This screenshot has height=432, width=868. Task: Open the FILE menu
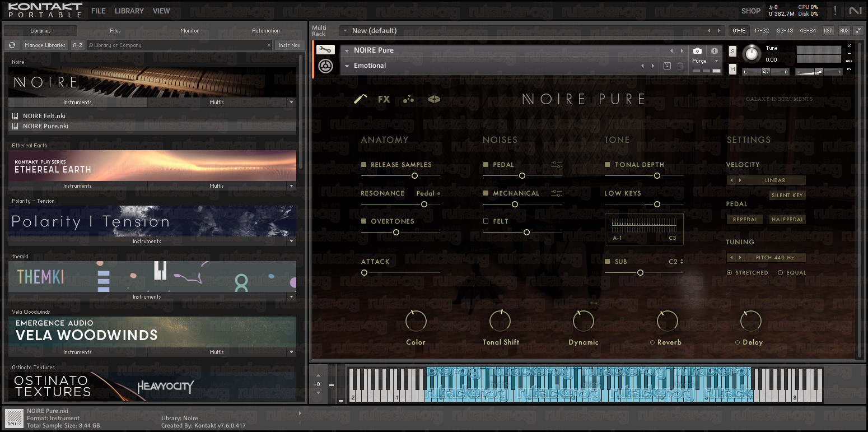click(99, 11)
